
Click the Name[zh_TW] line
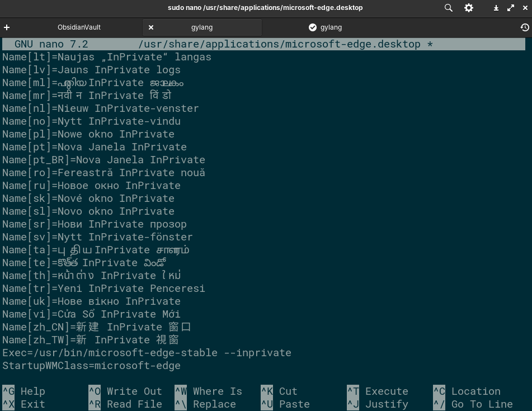91,340
